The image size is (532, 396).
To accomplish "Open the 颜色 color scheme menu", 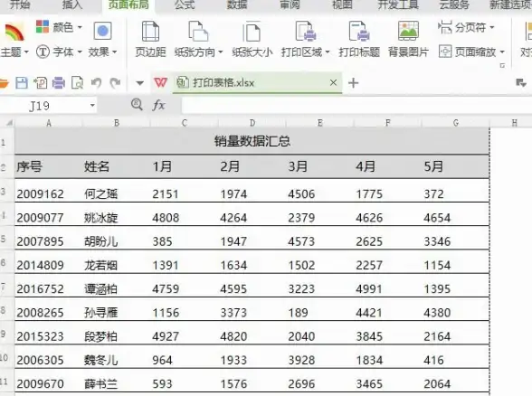I will click(x=59, y=27).
